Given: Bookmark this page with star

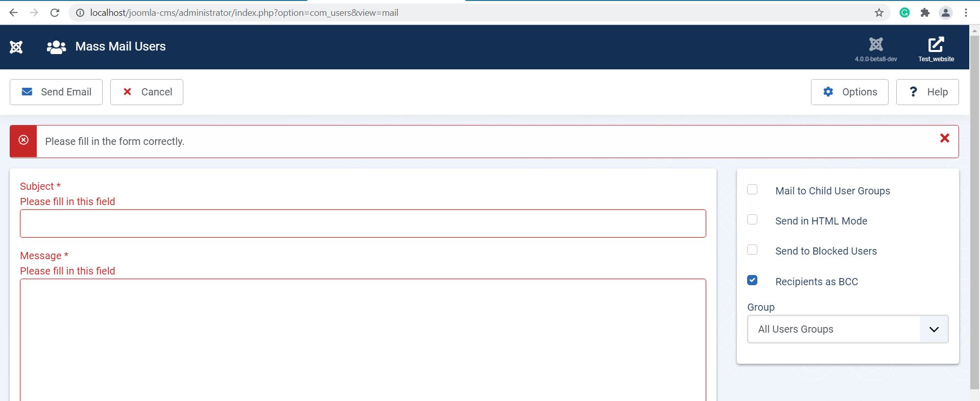Looking at the screenshot, I should click(x=879, y=13).
